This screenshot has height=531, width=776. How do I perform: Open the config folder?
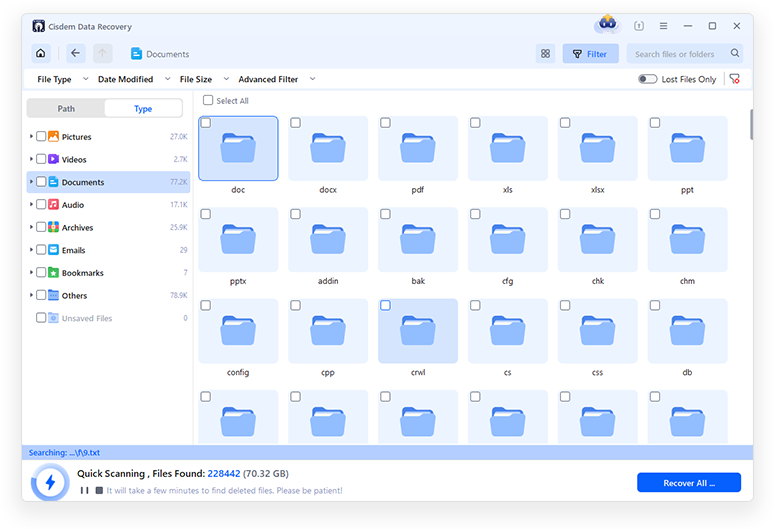[238, 331]
